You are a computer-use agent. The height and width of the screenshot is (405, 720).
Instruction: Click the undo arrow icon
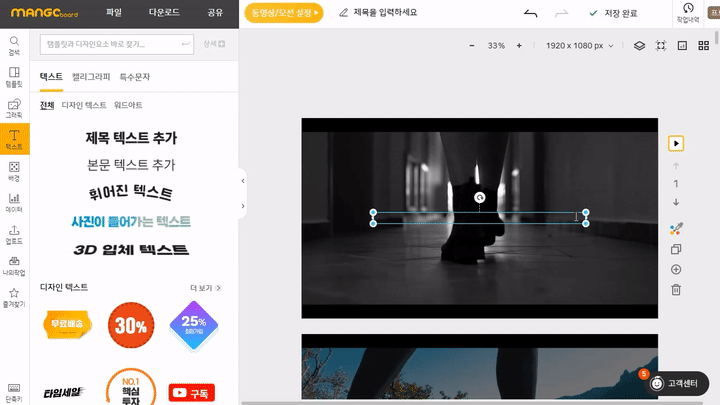tap(530, 13)
